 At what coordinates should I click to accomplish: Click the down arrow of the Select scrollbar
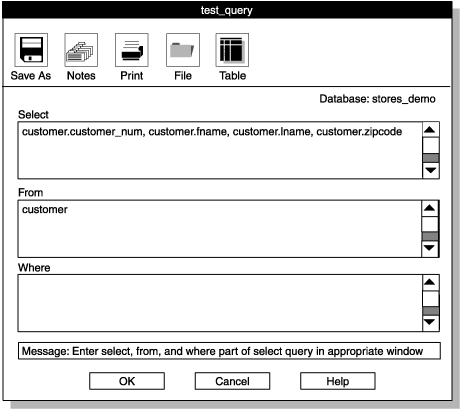point(431,171)
